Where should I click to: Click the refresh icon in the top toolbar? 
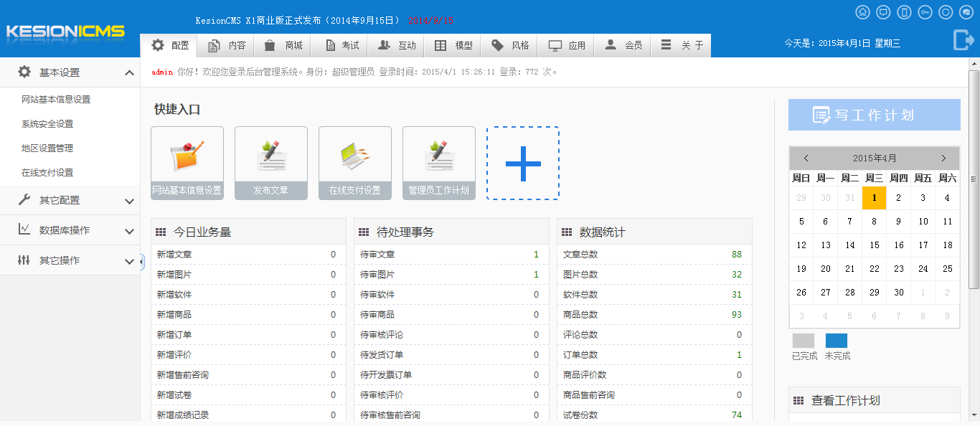pos(946,11)
